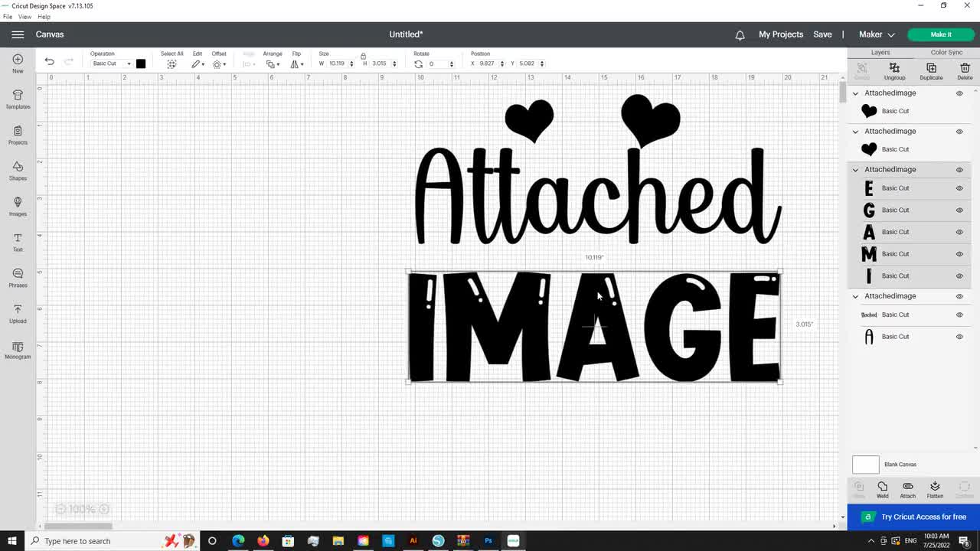This screenshot has height=551, width=980.
Task: Select the Text tool
Action: click(x=18, y=242)
